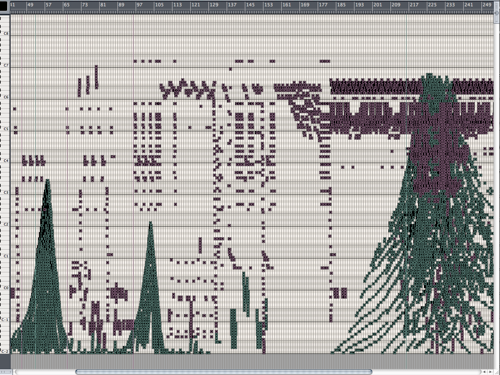Click the vertical scrollbar at top right

497,12
